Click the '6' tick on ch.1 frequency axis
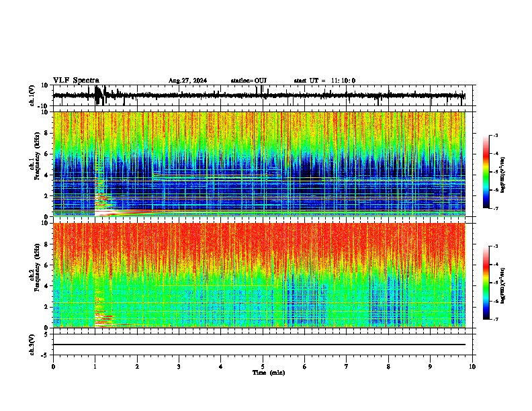532x411 pixels. [x=46, y=154]
